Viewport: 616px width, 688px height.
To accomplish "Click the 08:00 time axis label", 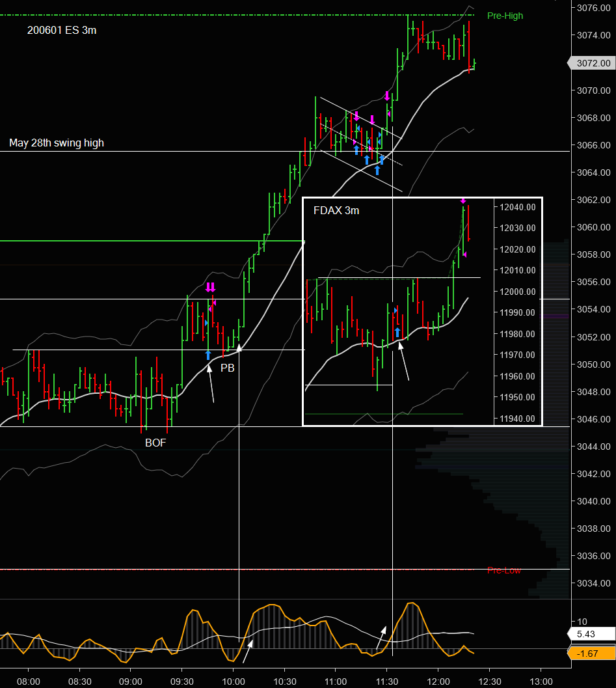I will click(x=29, y=681).
